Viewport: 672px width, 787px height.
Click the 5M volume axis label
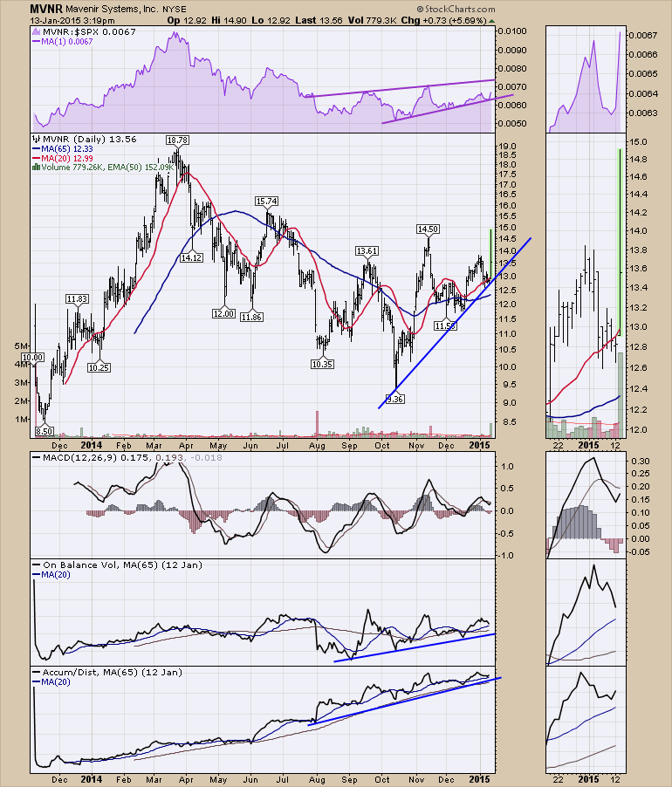pos(21,346)
